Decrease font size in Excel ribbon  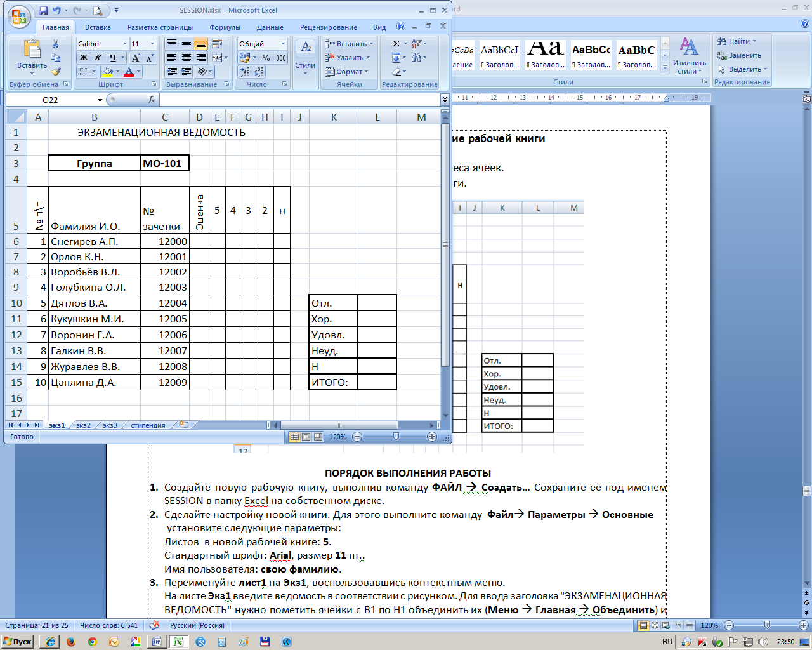(150, 58)
